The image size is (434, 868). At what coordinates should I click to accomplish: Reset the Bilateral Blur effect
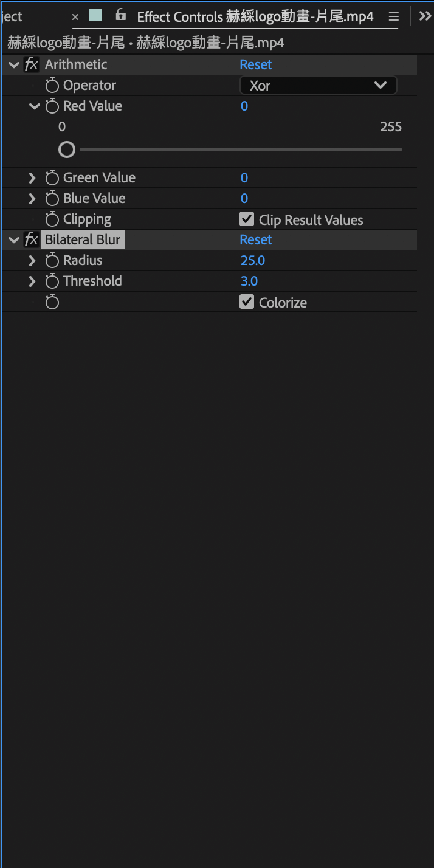pyautogui.click(x=256, y=239)
